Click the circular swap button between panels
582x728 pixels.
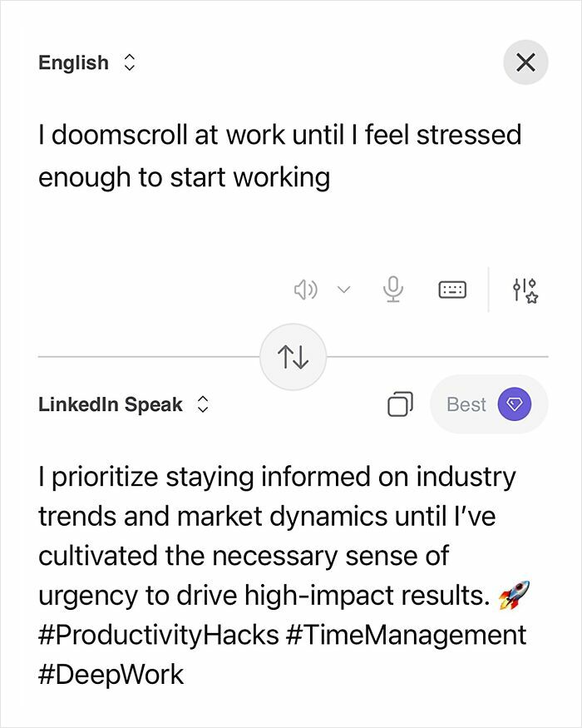tap(293, 355)
